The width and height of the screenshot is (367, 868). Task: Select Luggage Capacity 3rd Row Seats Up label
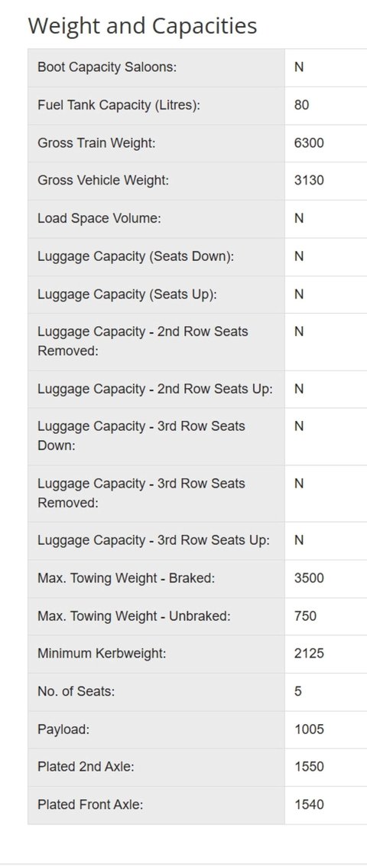[154, 540]
